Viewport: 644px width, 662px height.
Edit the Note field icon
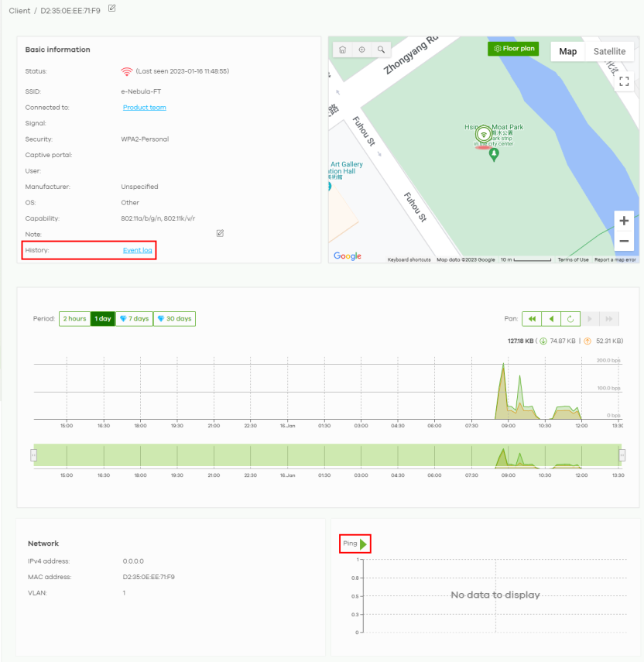click(x=220, y=233)
